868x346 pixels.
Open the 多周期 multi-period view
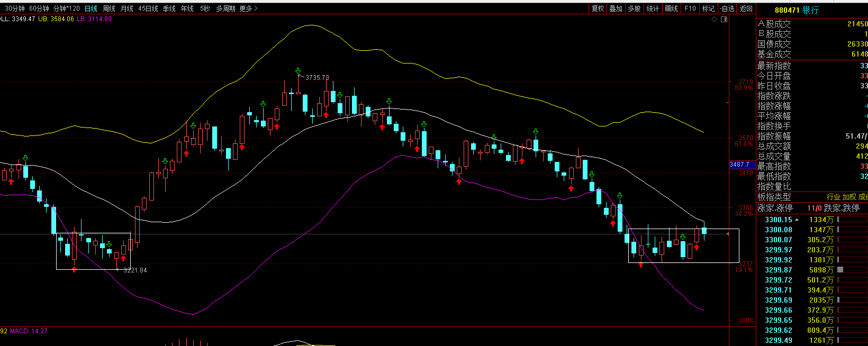(226, 8)
